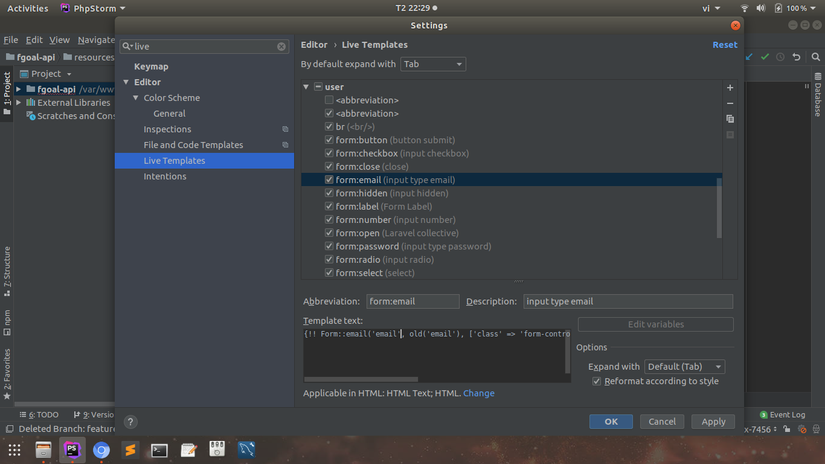Open 'By default expand with' Tab dropdown
Image resolution: width=825 pixels, height=464 pixels.
click(433, 64)
